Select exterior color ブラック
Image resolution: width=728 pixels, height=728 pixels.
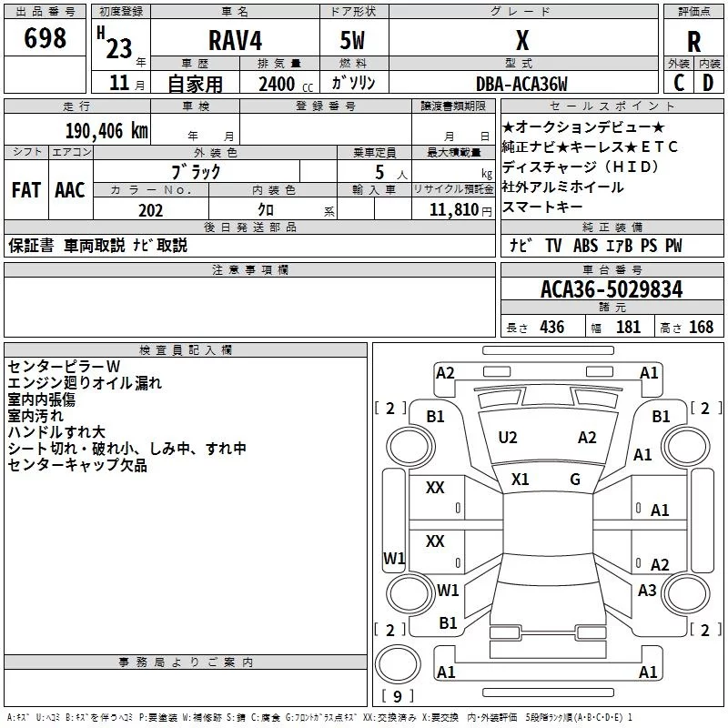[197, 172]
